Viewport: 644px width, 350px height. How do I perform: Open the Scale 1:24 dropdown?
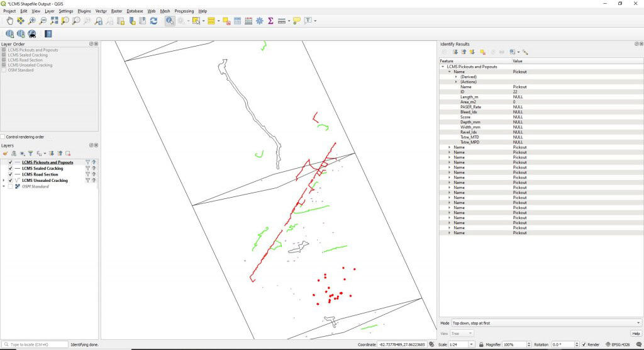tap(471, 345)
